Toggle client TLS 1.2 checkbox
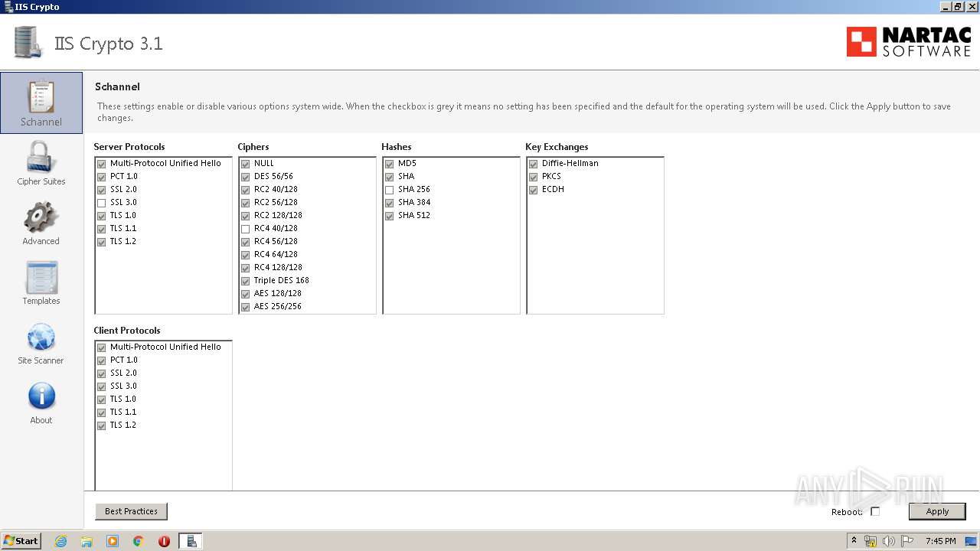This screenshot has height=551, width=980. click(101, 425)
